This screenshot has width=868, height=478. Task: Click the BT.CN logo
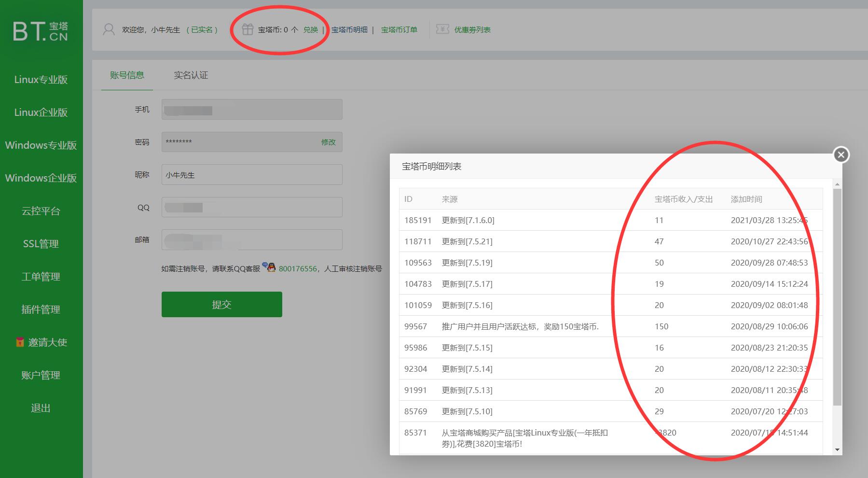(x=41, y=31)
